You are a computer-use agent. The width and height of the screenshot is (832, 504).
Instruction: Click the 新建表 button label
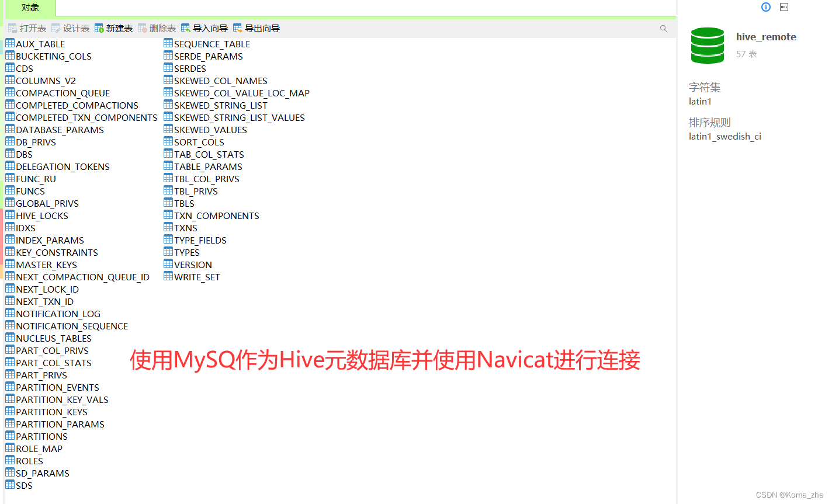(119, 28)
